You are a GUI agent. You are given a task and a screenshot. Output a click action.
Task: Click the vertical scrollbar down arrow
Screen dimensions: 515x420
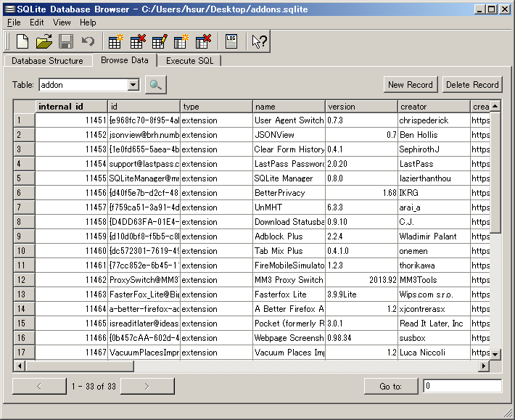pos(495,354)
